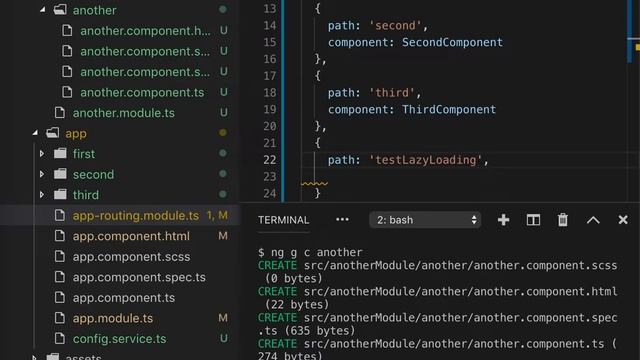Image resolution: width=640 pixels, height=360 pixels.
Task: Open app.component.scss file
Action: (x=131, y=257)
